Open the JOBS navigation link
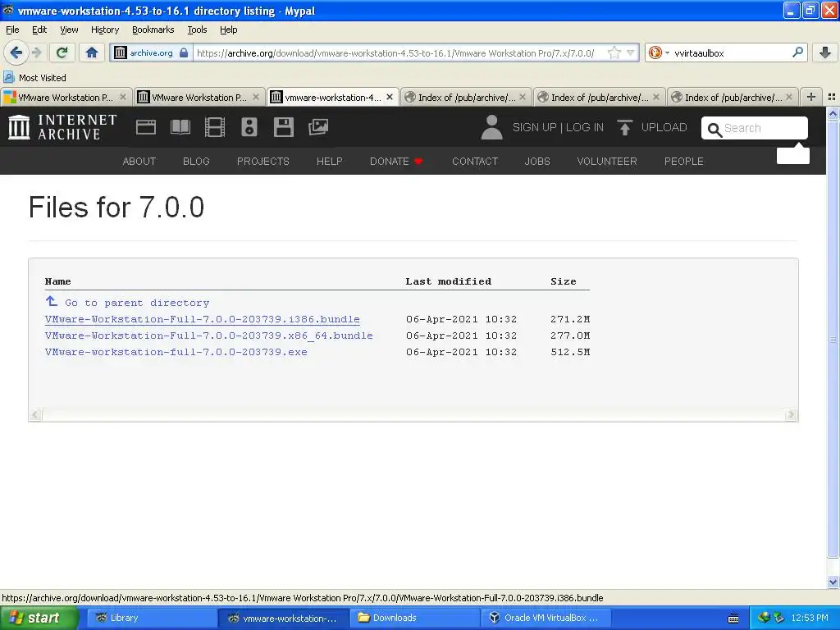This screenshot has height=630, width=840. [537, 162]
